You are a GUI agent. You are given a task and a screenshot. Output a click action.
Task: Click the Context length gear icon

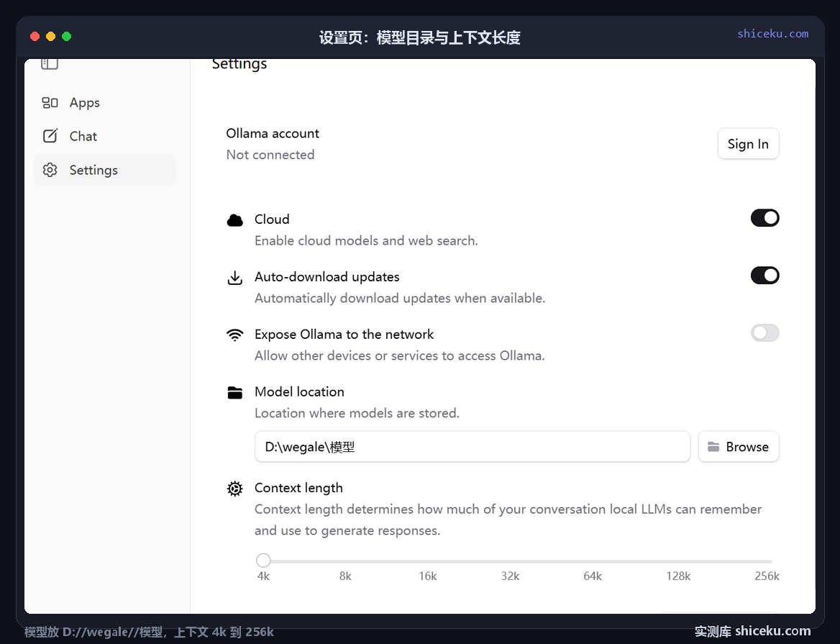(x=234, y=489)
